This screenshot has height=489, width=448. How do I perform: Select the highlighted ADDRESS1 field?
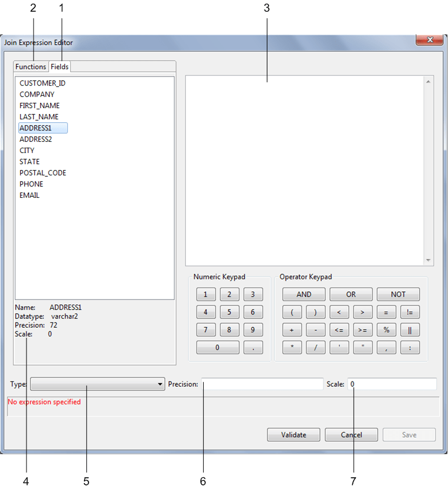point(43,128)
